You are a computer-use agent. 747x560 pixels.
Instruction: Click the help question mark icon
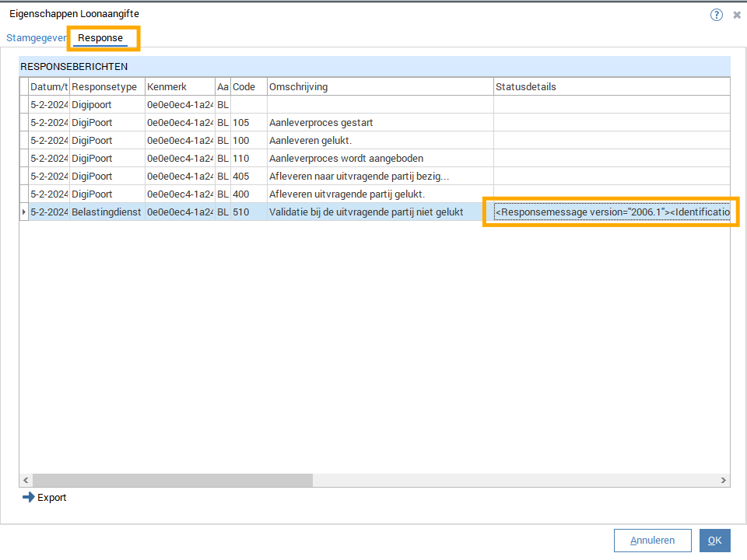717,15
